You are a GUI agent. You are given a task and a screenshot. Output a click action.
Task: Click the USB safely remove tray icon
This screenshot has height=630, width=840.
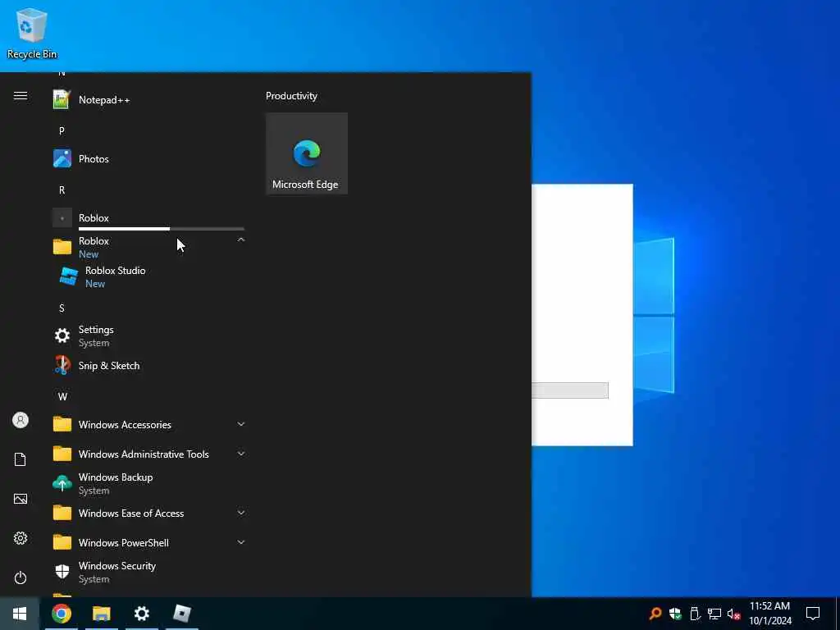click(x=695, y=614)
